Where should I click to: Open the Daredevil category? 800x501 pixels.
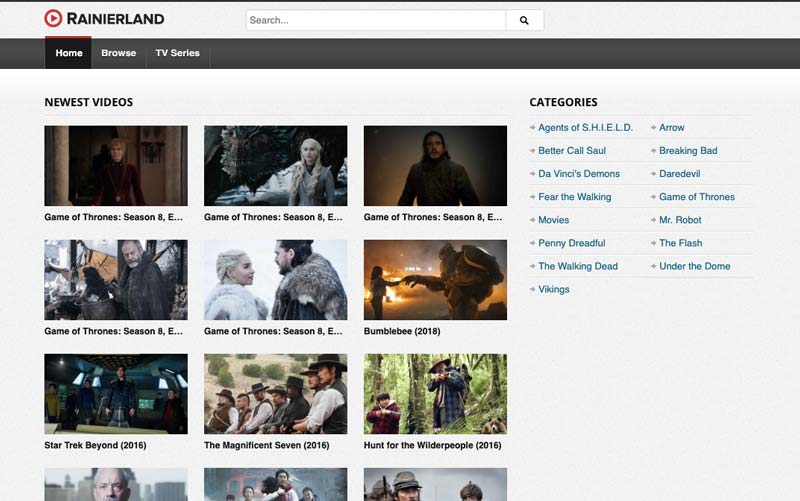680,173
